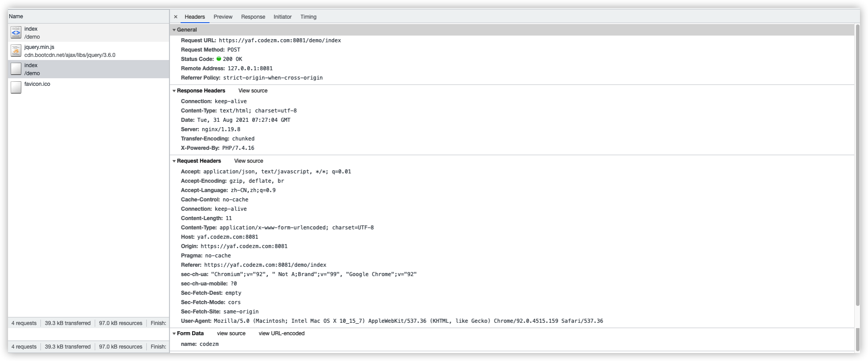
Task: Click view source in Form Data
Action: click(x=231, y=333)
